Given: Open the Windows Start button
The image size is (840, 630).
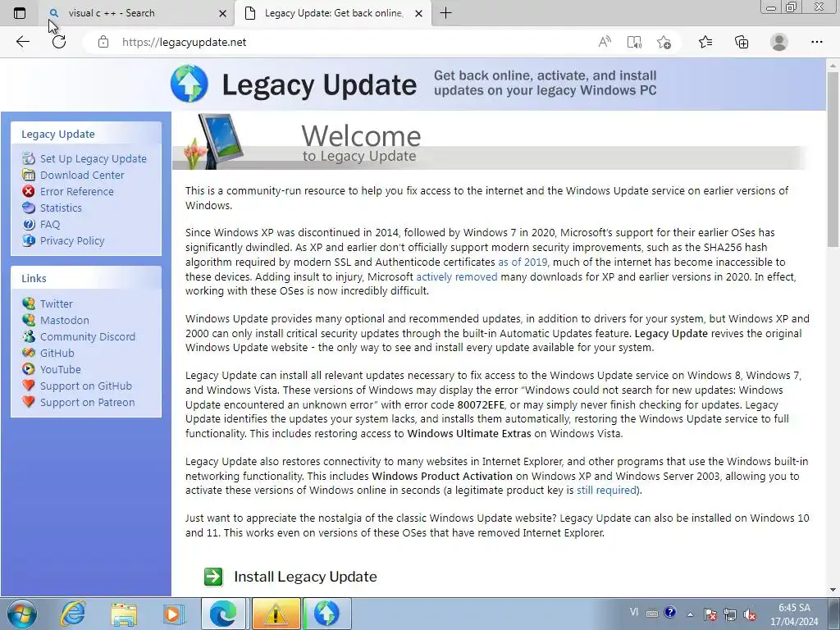Looking at the screenshot, I should pos(22,614).
